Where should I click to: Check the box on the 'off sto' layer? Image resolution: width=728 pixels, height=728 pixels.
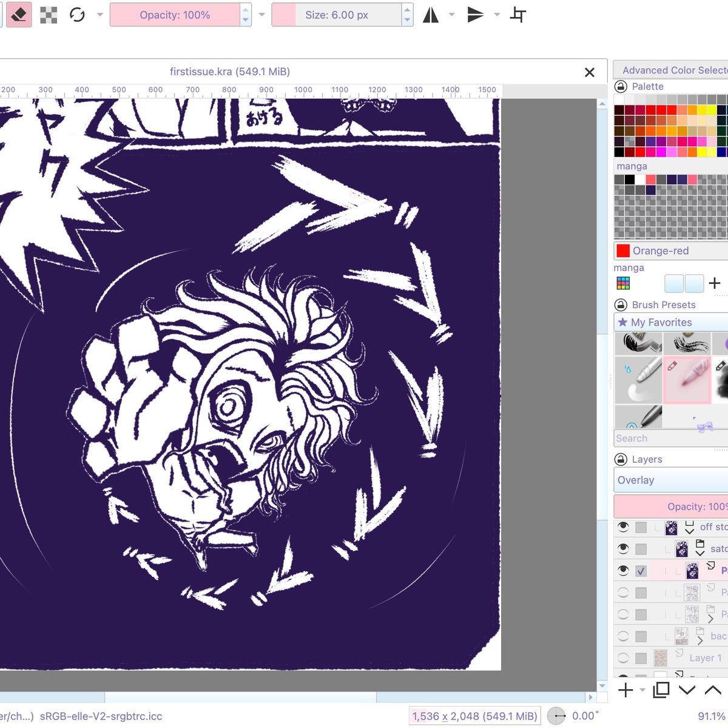pos(641,527)
